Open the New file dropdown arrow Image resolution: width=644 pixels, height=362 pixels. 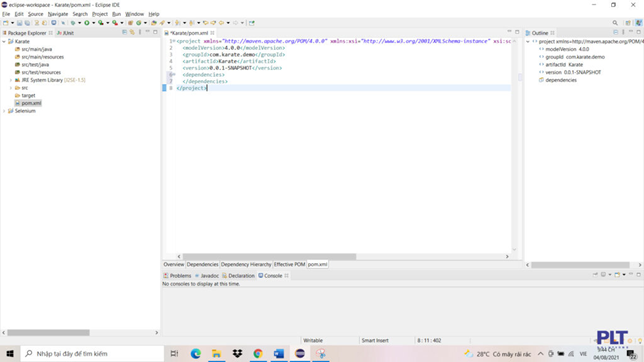point(12,23)
